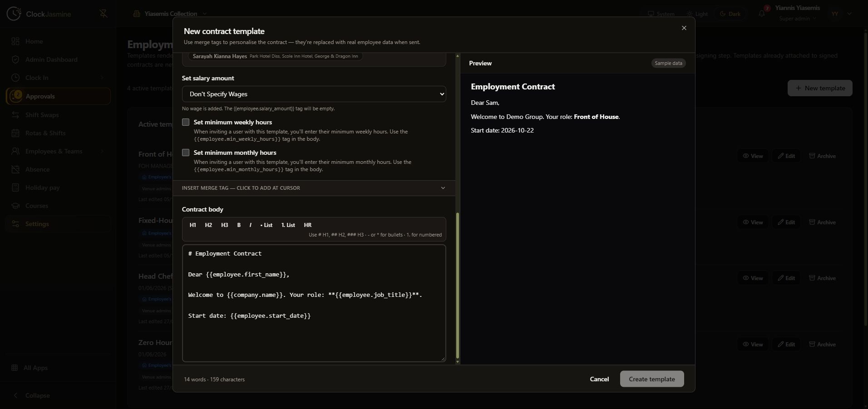This screenshot has height=409, width=868.
Task: Open Rotas & Shifts calendar icon
Action: tap(15, 133)
